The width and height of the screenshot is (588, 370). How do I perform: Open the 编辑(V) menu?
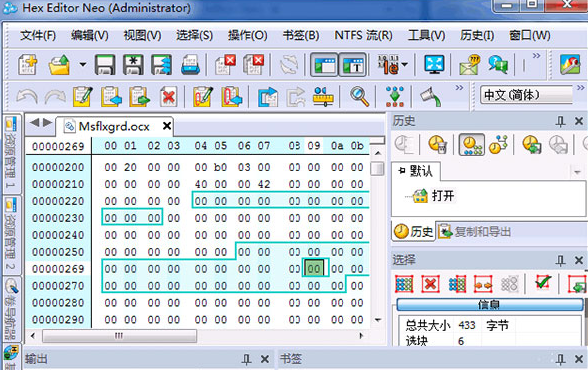[90, 36]
